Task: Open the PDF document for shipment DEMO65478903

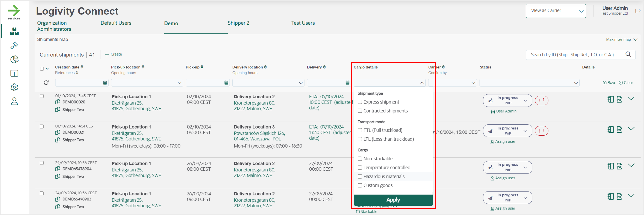Action: [619, 196]
